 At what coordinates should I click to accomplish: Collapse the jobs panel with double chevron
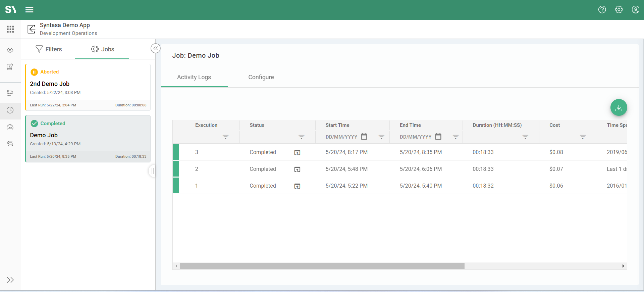click(155, 48)
